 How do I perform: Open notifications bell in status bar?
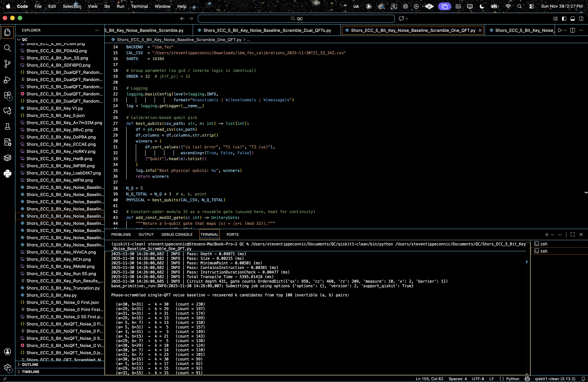click(x=583, y=379)
